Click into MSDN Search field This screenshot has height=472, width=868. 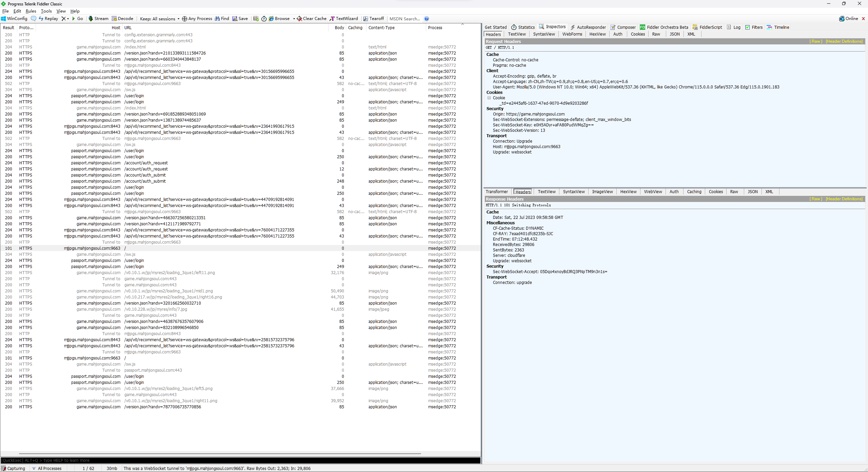tap(405, 19)
